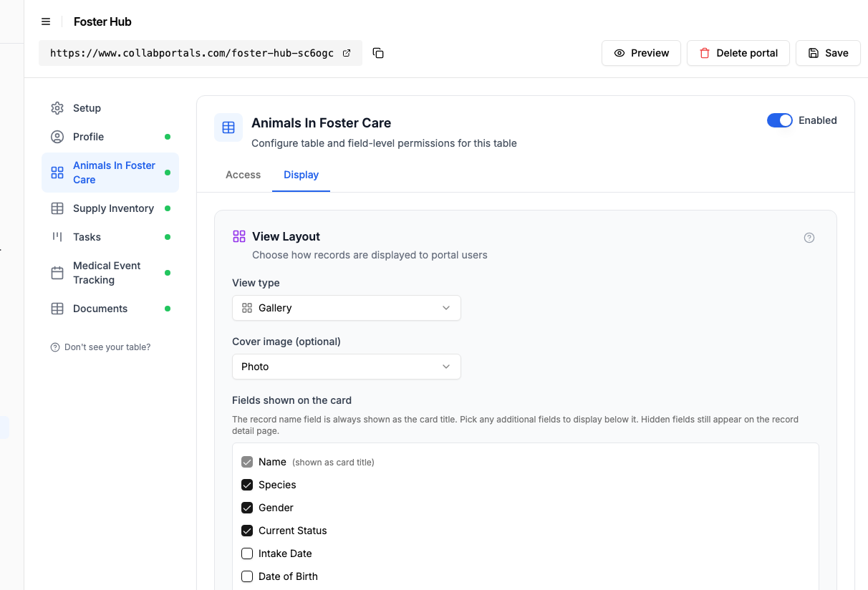The image size is (868, 590).
Task: Switch to the Access tab
Action: pos(243,175)
